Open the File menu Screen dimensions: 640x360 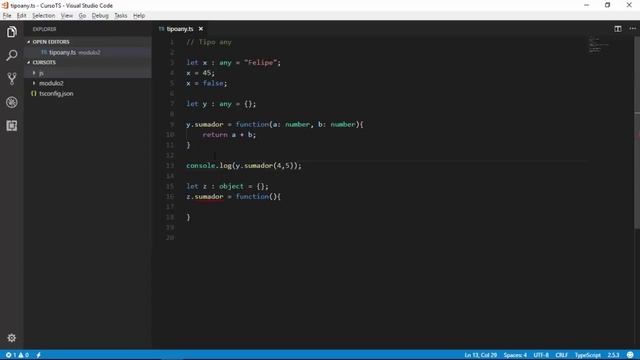[x=7, y=16]
